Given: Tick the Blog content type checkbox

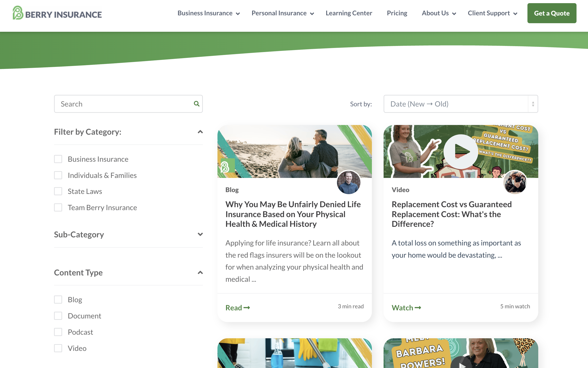Looking at the screenshot, I should 58,300.
